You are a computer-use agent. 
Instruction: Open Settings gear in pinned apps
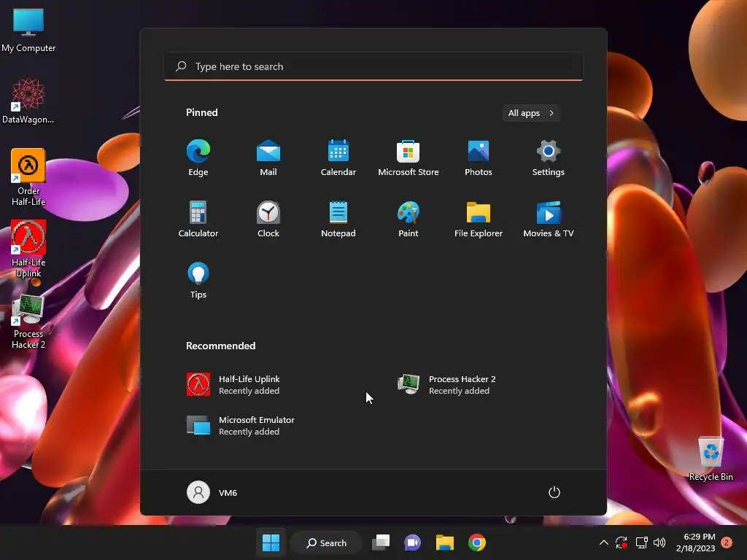pos(549,158)
